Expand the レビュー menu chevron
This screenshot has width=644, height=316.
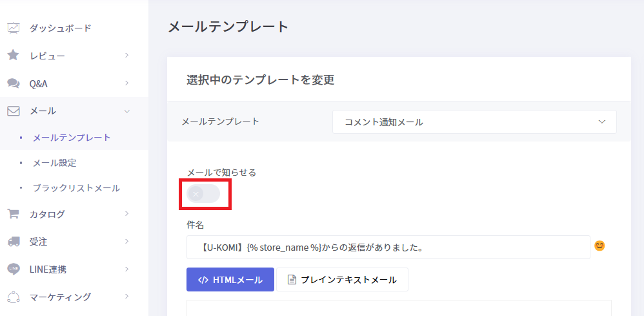(x=127, y=56)
